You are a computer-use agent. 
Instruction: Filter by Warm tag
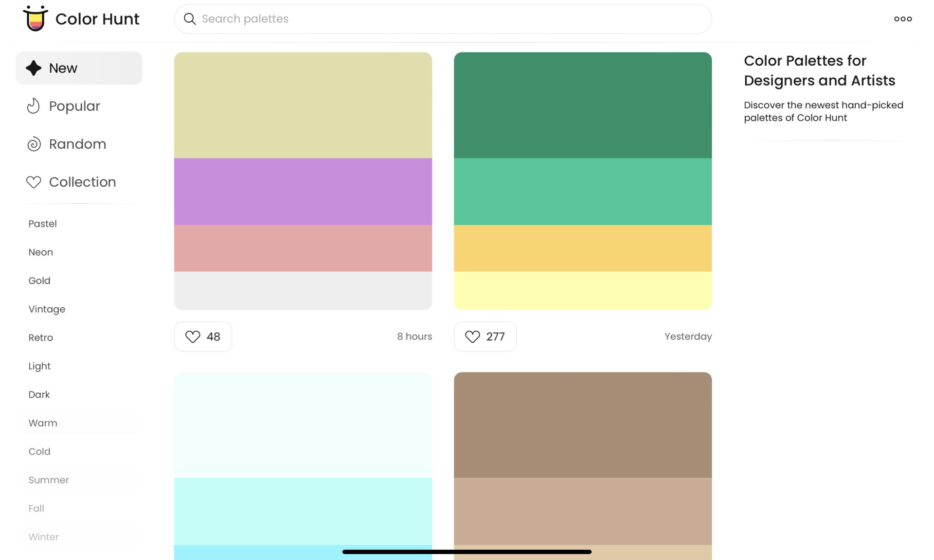coord(43,423)
